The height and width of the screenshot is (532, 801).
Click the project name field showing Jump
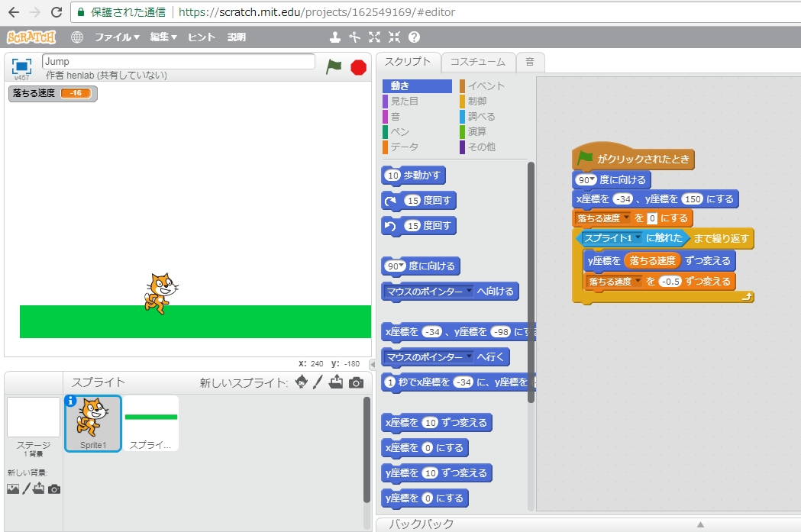pos(179,61)
